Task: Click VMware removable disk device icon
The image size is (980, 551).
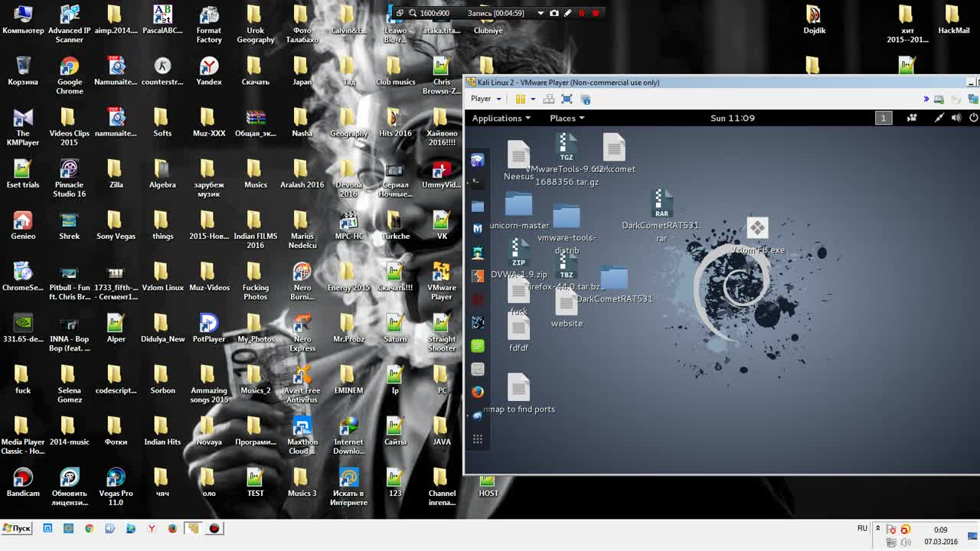Action: (x=939, y=99)
